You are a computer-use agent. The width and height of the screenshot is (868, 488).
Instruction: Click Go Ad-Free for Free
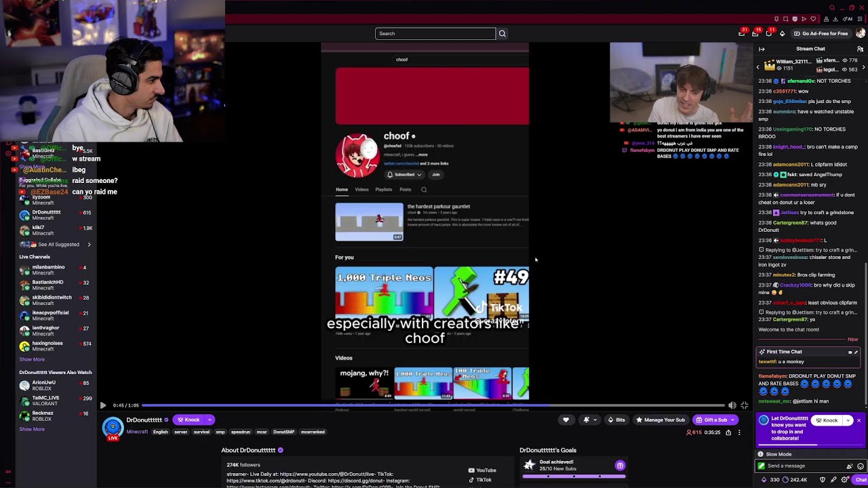pyautogui.click(x=821, y=33)
